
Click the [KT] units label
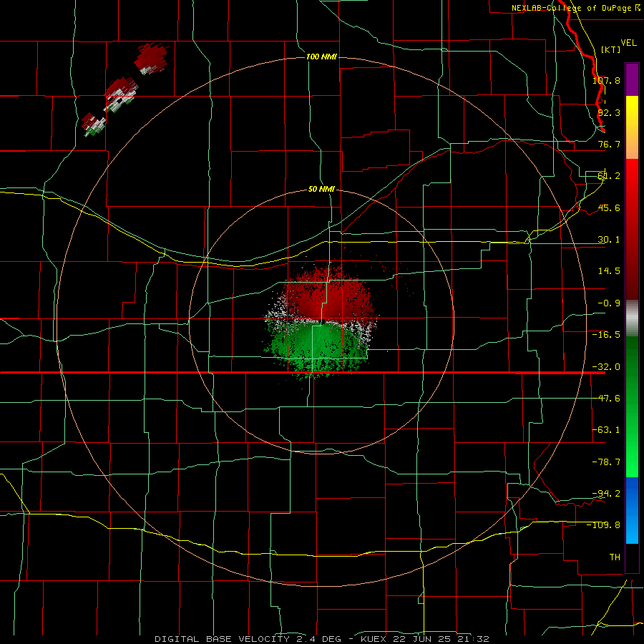(611, 49)
